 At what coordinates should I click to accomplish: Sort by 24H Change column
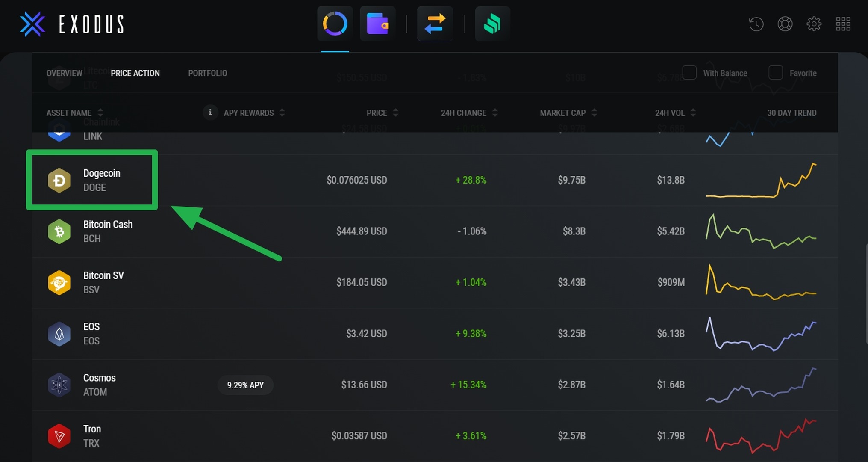tap(469, 113)
